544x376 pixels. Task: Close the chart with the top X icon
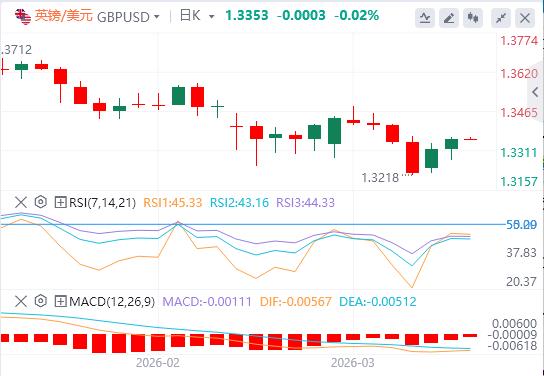point(525,18)
